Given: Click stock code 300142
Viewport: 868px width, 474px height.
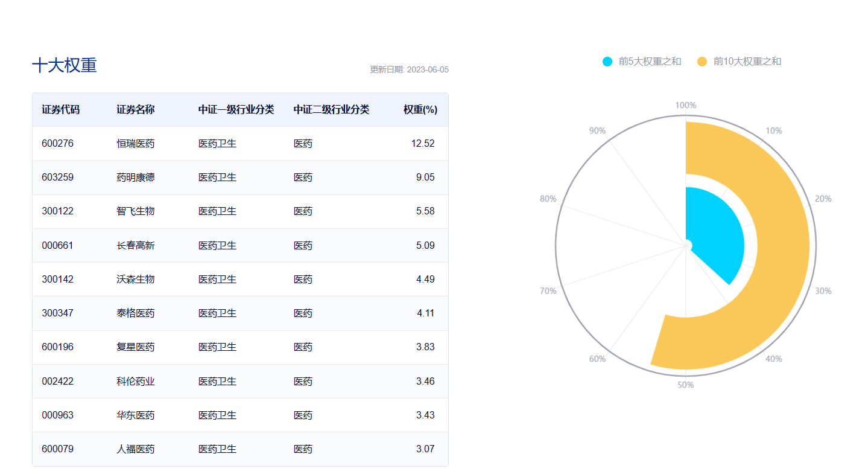Looking at the screenshot, I should click(58, 280).
